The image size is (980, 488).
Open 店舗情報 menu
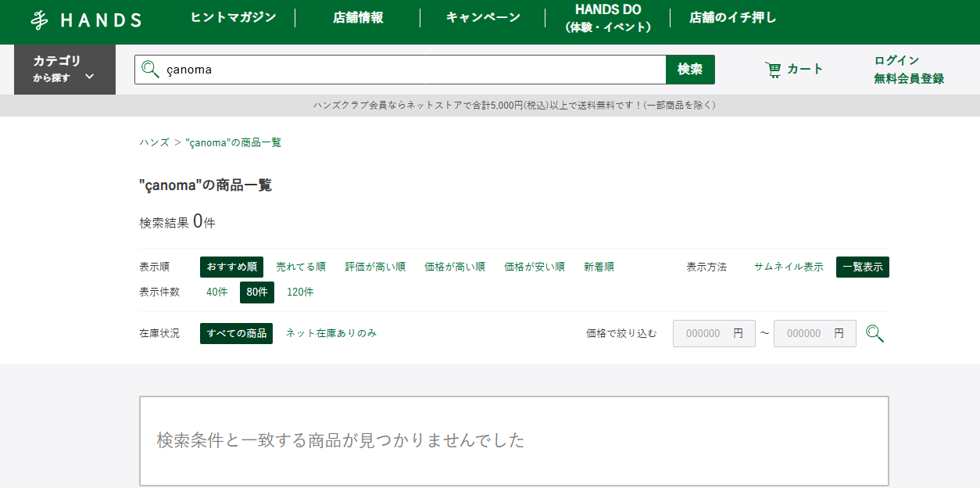point(358,17)
